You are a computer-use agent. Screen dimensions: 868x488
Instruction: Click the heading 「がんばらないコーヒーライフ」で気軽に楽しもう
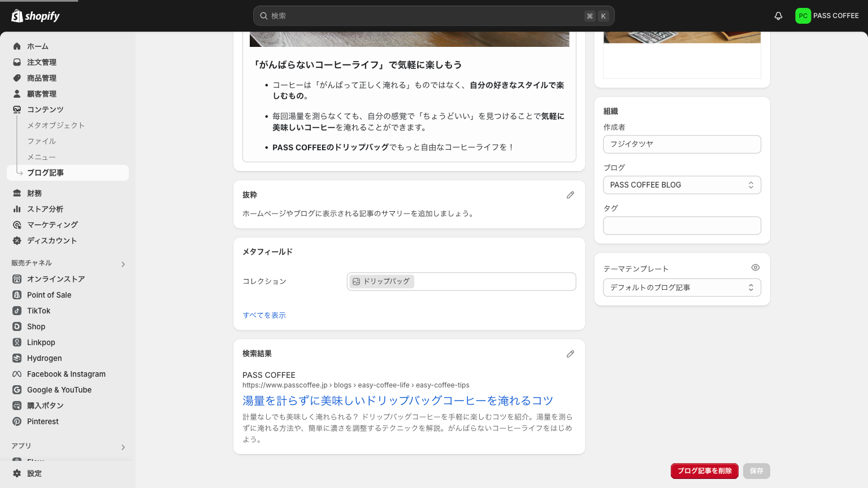(357, 65)
